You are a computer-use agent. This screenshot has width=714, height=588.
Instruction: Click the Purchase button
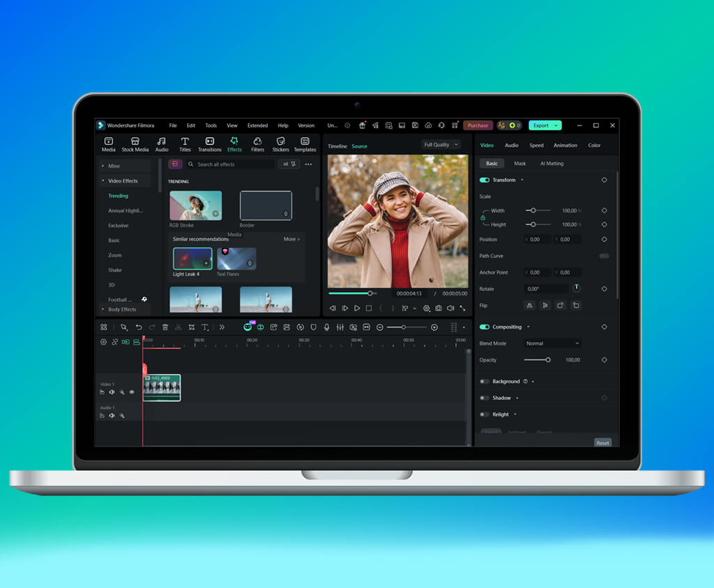point(478,125)
